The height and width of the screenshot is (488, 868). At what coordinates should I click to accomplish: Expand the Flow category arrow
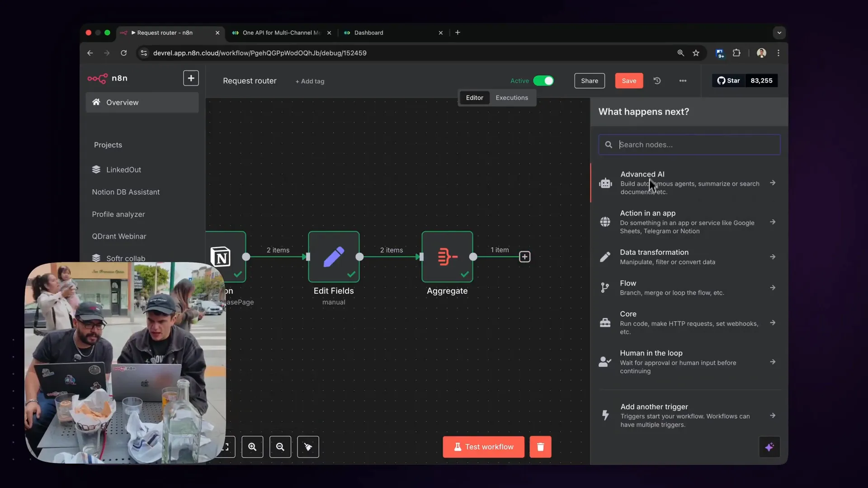pos(773,288)
